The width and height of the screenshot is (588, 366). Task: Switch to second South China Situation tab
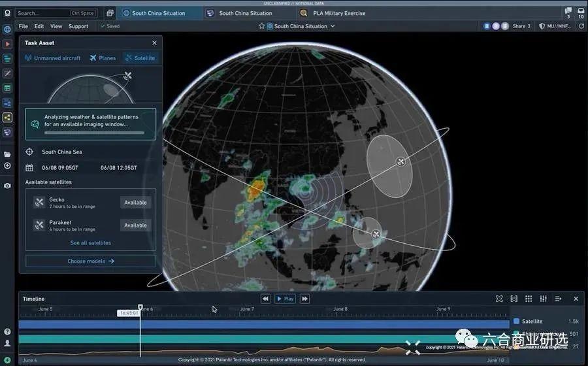pyautogui.click(x=245, y=13)
